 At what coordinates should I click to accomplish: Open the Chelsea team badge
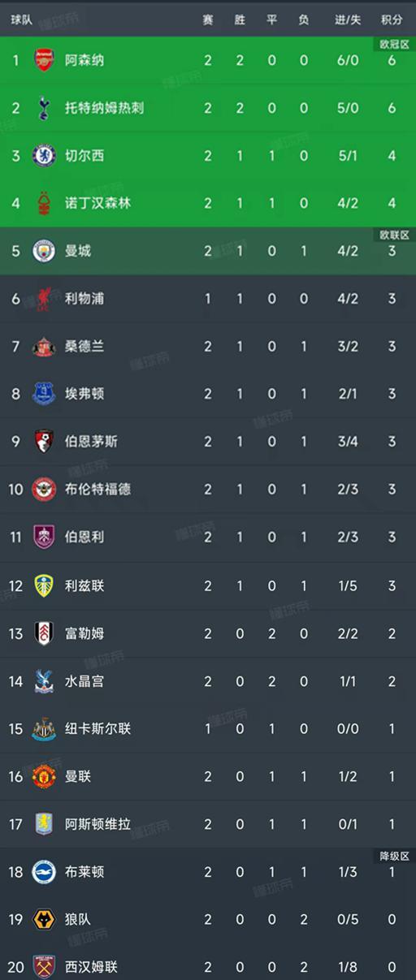tap(44, 155)
